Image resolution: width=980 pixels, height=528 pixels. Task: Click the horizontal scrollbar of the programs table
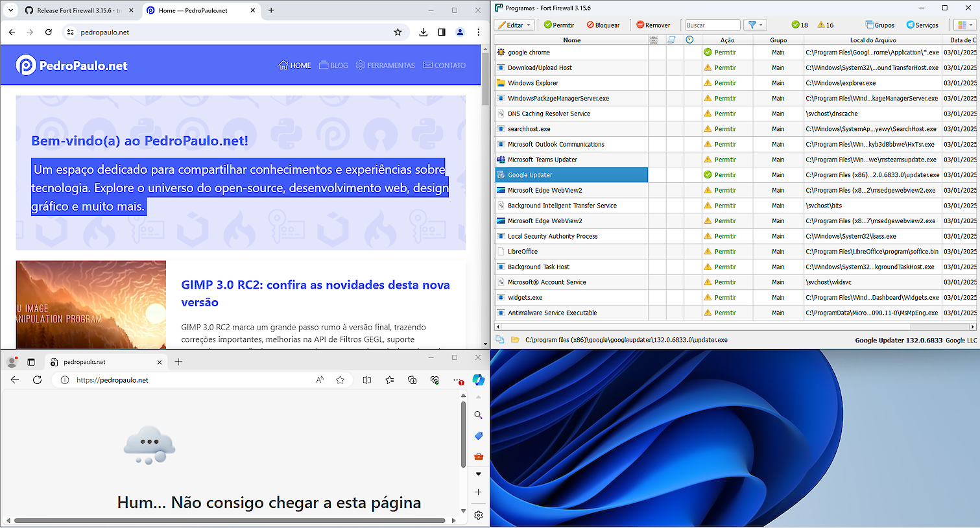(735, 327)
